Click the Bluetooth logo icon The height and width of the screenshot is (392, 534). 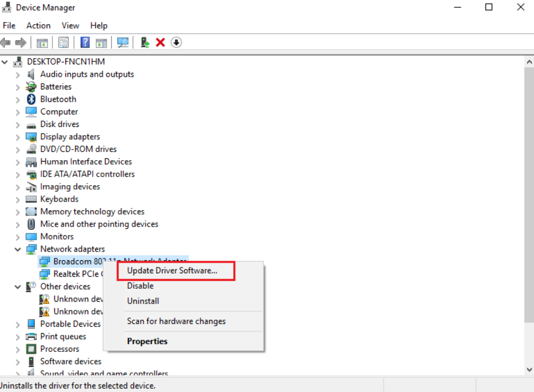click(x=31, y=99)
